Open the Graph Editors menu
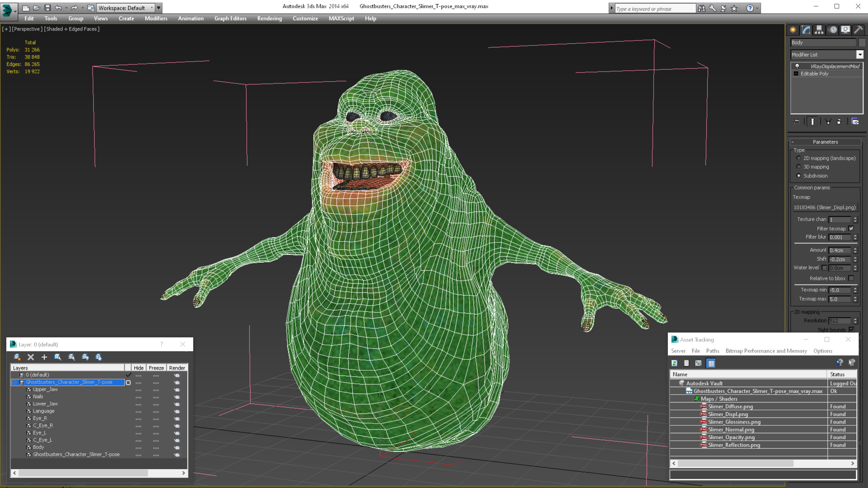 [231, 18]
